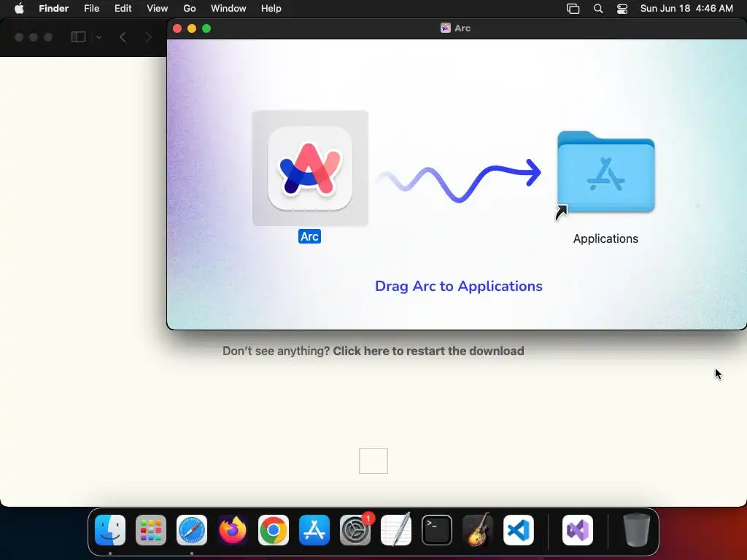The image size is (747, 560).
Task: Open the Edit menu
Action: click(x=123, y=9)
